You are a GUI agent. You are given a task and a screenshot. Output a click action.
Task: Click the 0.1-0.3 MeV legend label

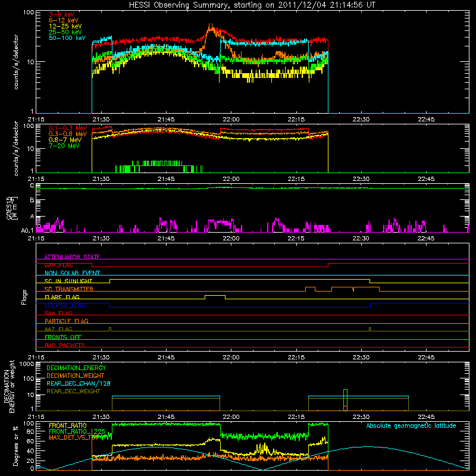[68, 128]
